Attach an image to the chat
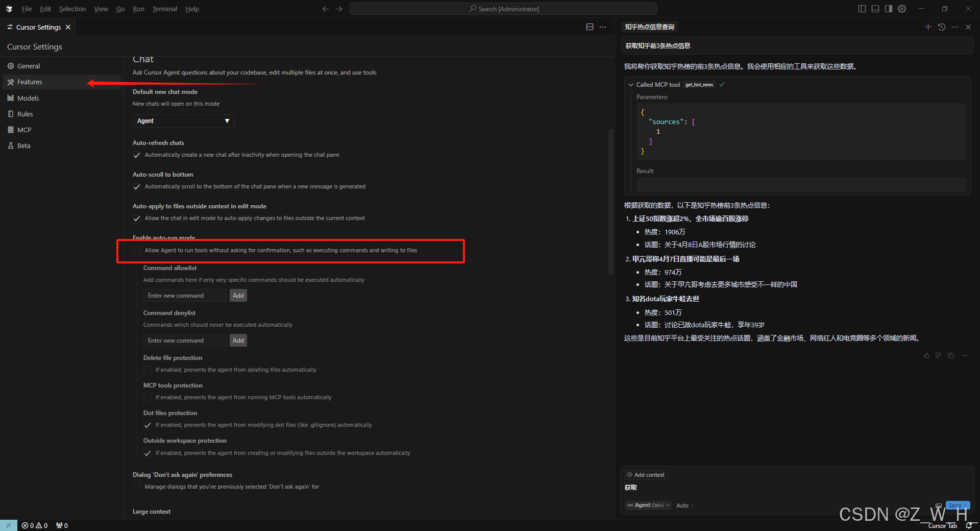 (x=938, y=505)
